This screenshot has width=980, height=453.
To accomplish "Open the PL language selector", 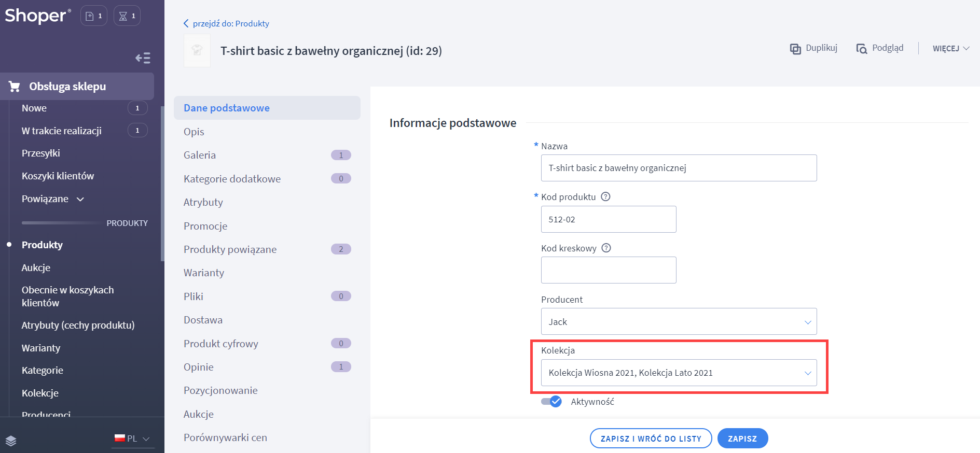I will point(133,438).
